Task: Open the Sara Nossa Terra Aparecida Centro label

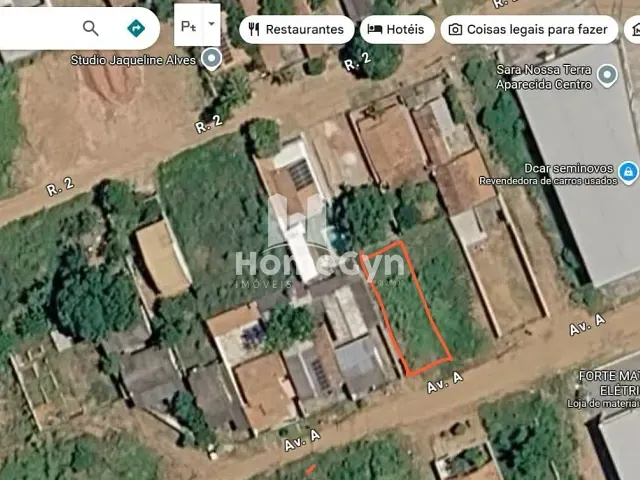Action: pyautogui.click(x=544, y=77)
